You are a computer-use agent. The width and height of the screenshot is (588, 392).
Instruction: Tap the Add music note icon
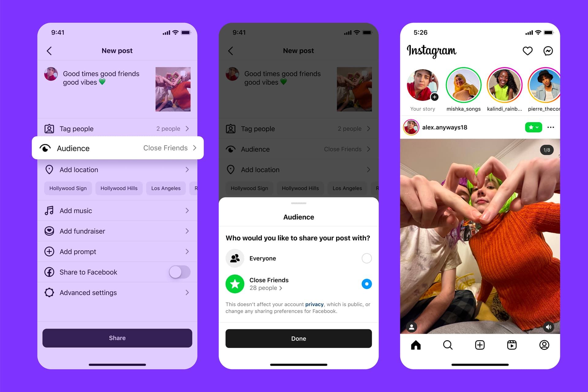pyautogui.click(x=49, y=210)
